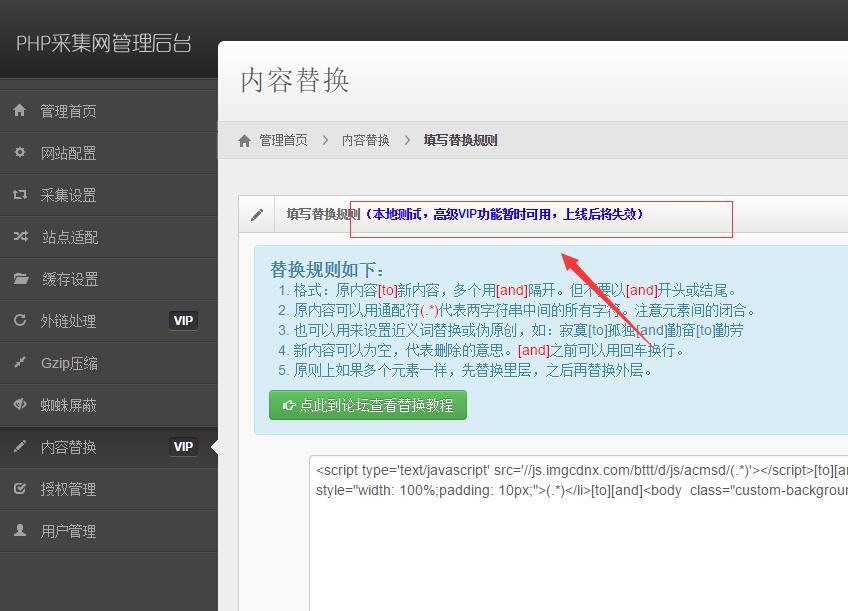The height and width of the screenshot is (611, 848).
Task: Click 填写替换规则 breadcrumb text
Action: point(460,141)
